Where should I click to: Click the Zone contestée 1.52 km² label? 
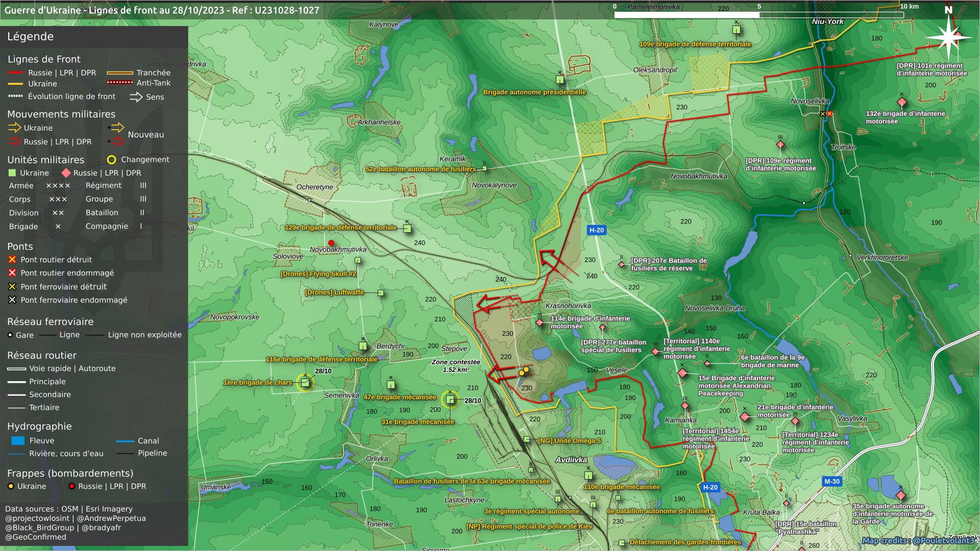pyautogui.click(x=456, y=366)
